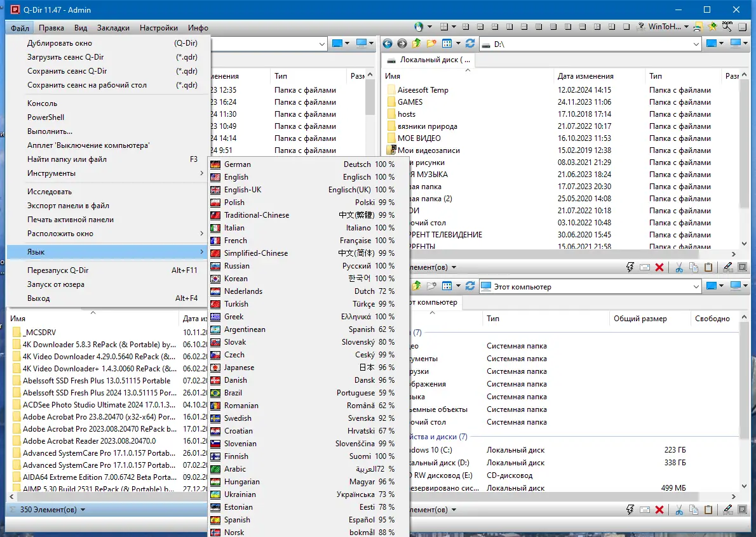Refresh the 'Этот компьютер' pane
The width and height of the screenshot is (756, 537).
point(470,286)
